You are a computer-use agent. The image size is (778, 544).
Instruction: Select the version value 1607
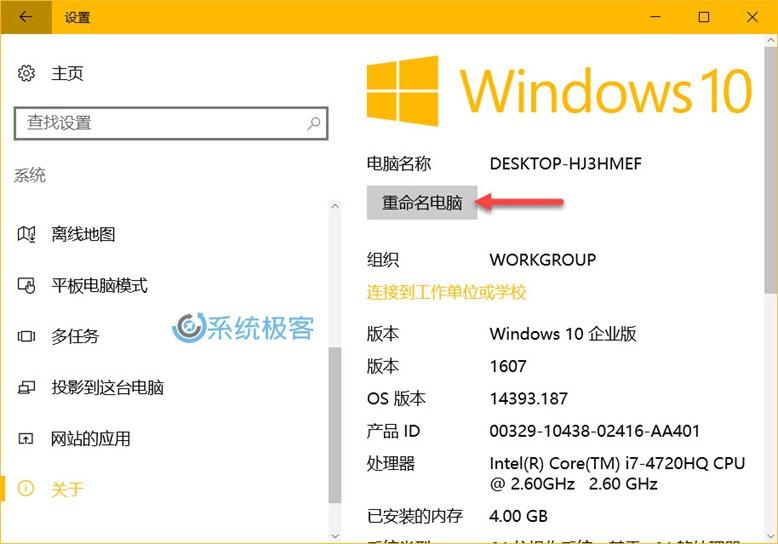508,366
